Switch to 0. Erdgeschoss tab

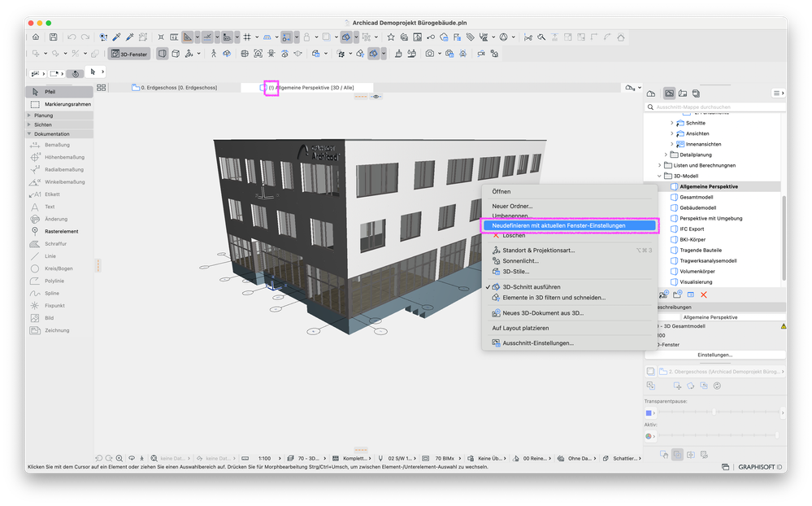tap(175, 87)
